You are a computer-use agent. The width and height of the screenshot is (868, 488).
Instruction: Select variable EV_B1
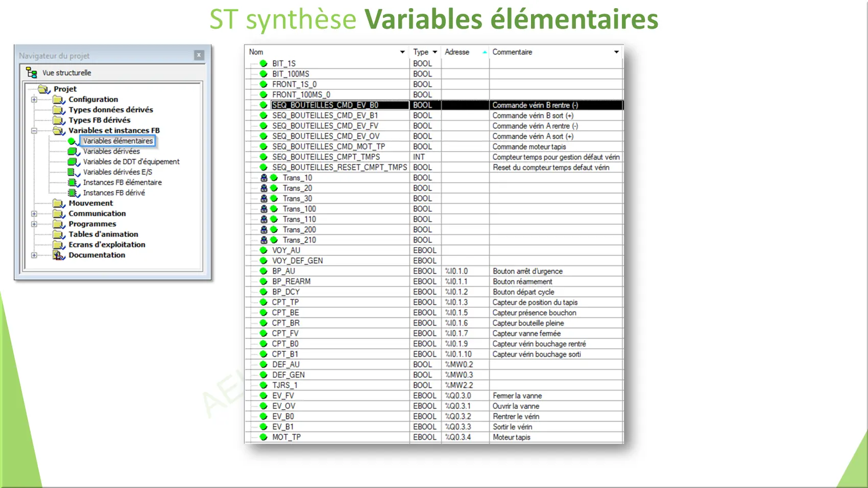point(283,427)
